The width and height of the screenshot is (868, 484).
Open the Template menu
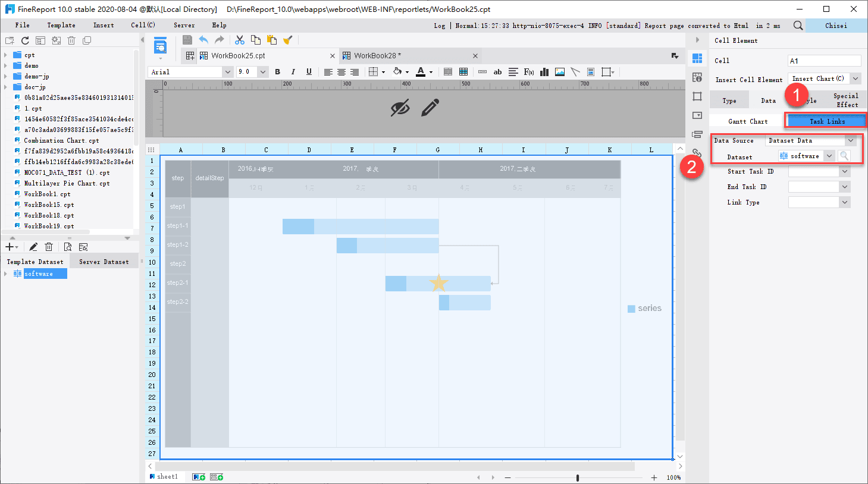61,25
